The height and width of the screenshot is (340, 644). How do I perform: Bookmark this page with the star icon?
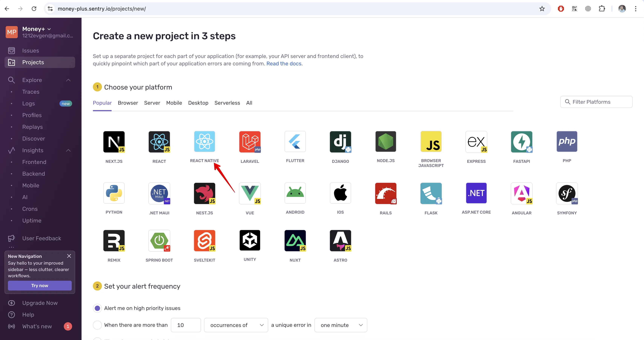click(542, 9)
